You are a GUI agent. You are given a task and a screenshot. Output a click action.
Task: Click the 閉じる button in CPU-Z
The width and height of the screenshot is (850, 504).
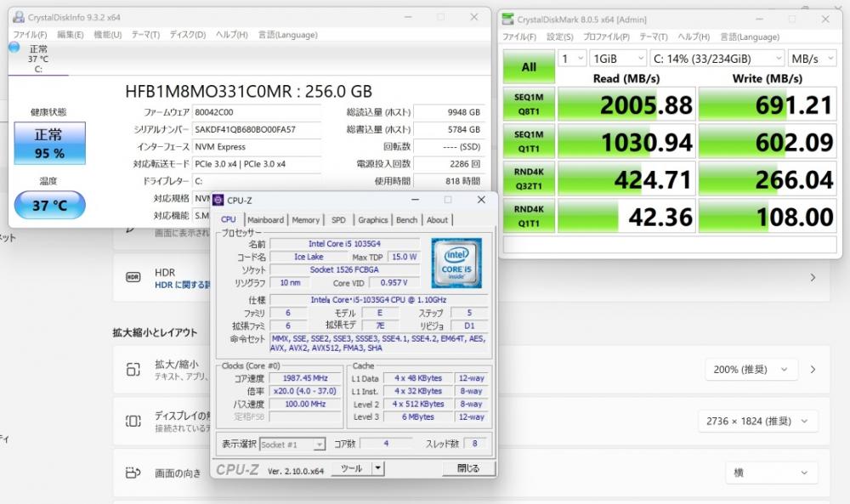(x=468, y=468)
